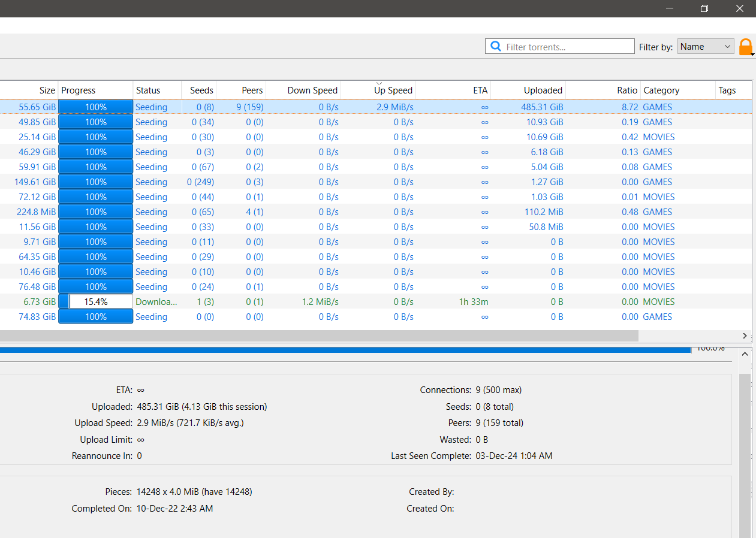Select the 55.65 GiB torrent row

(376, 107)
